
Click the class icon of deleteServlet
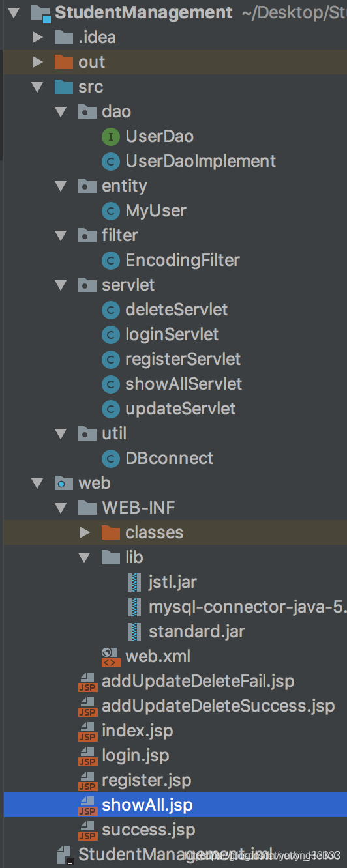pos(111,310)
